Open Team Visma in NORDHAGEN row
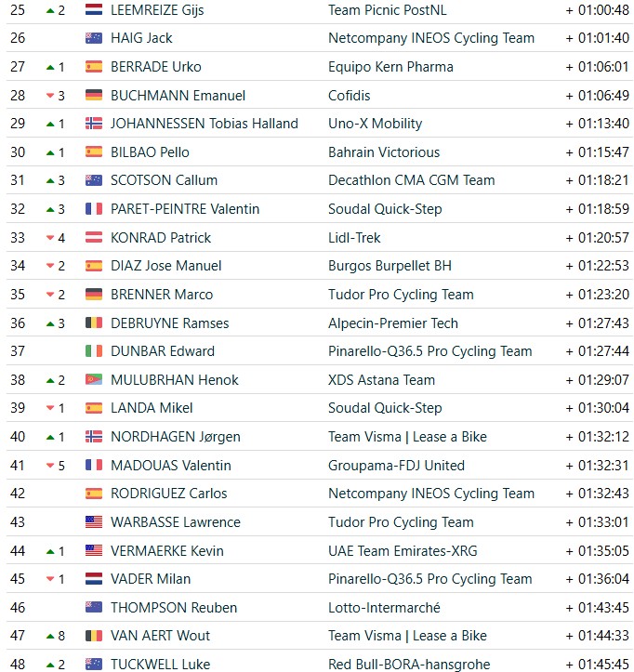This screenshot has width=634, height=672. (x=407, y=437)
